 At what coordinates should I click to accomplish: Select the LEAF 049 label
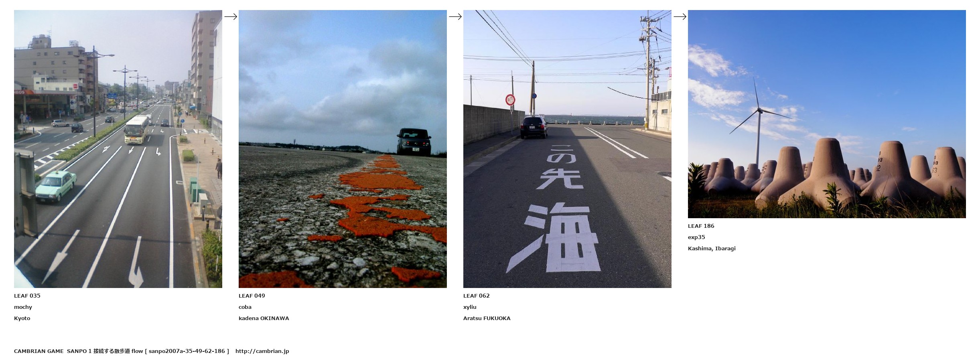(252, 296)
